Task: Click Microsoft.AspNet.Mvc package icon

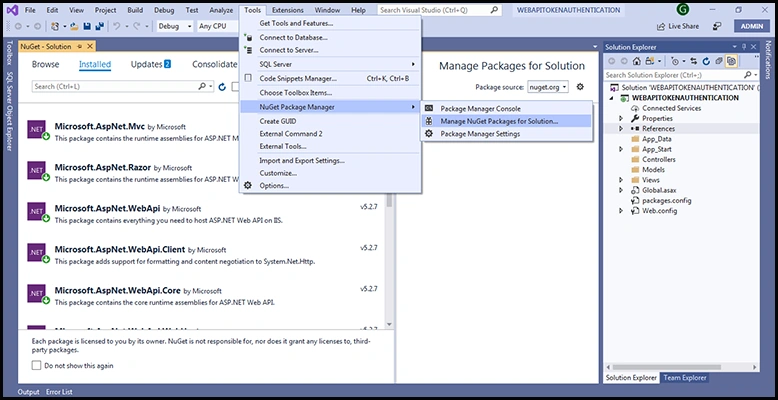Action: [37, 129]
